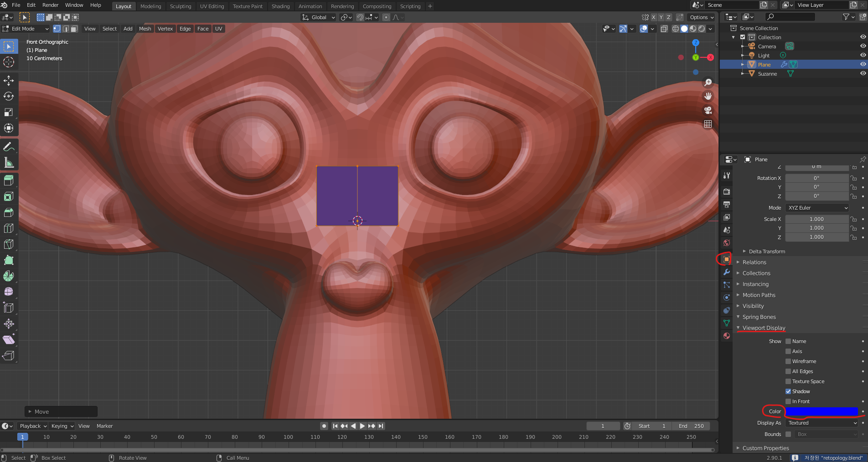This screenshot has height=462, width=868.
Task: Switch to the UV Editing workspace tab
Action: coord(212,6)
